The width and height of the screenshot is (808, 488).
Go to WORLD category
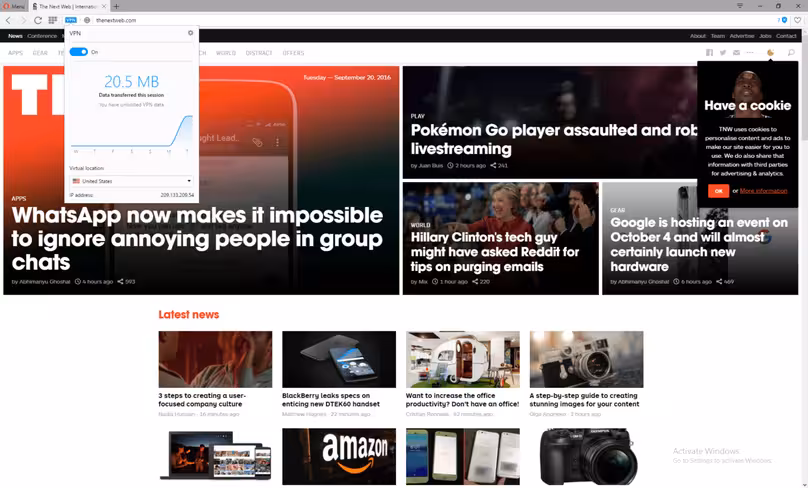[x=226, y=53]
